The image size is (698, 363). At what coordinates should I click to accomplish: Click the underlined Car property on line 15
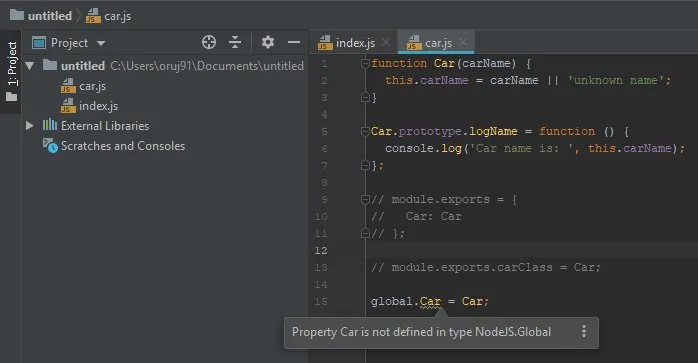[x=430, y=302]
